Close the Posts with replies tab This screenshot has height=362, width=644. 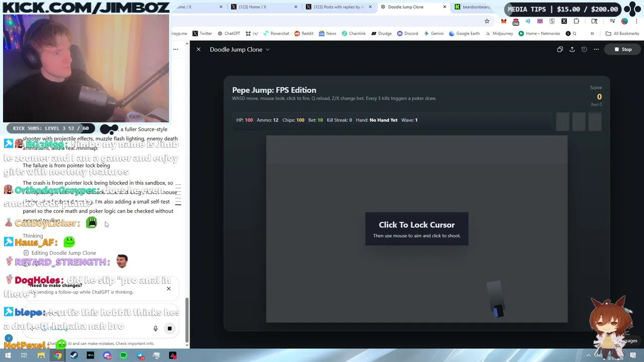[x=371, y=7]
